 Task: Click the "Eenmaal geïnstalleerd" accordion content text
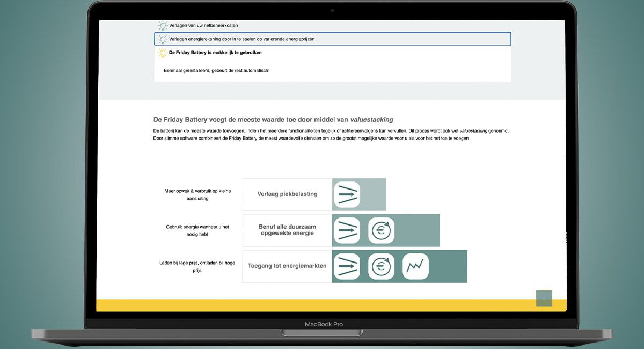[x=216, y=71]
